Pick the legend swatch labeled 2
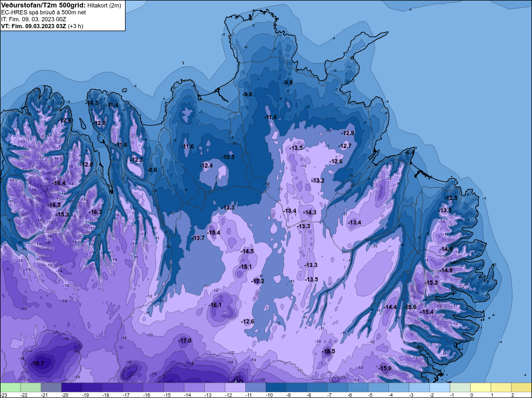Image resolution: width=532 pixels, height=398 pixels. [x=521, y=387]
